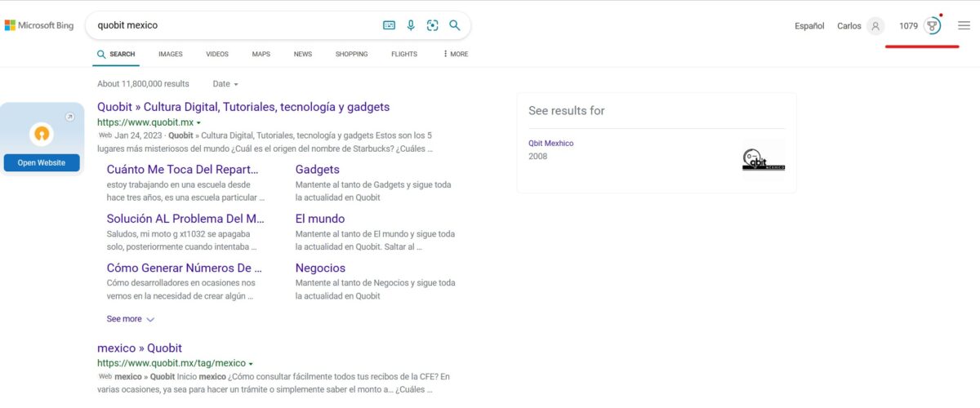Open the on-screen keyboard icon in search box
The width and height of the screenshot is (980, 408).
click(x=390, y=25)
